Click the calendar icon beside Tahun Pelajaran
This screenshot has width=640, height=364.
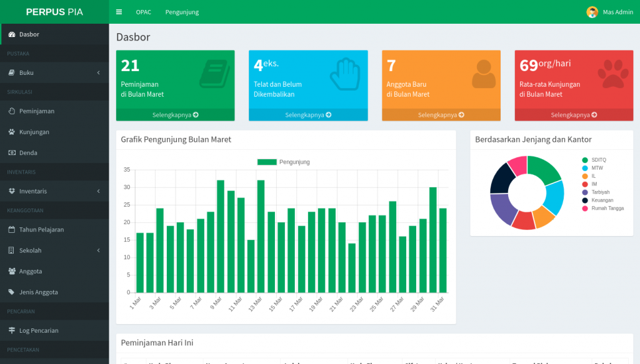coord(12,230)
